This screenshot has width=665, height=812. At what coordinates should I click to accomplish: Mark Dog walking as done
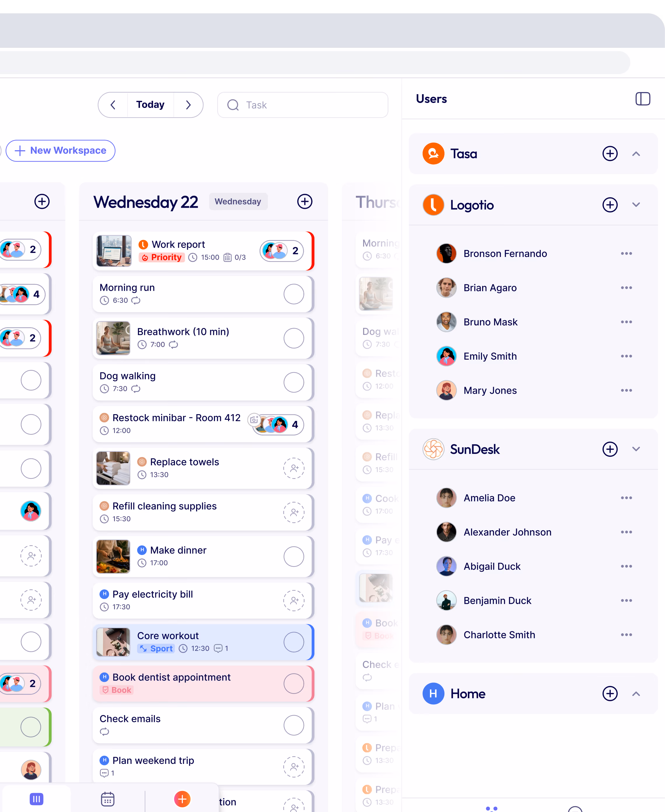(293, 382)
